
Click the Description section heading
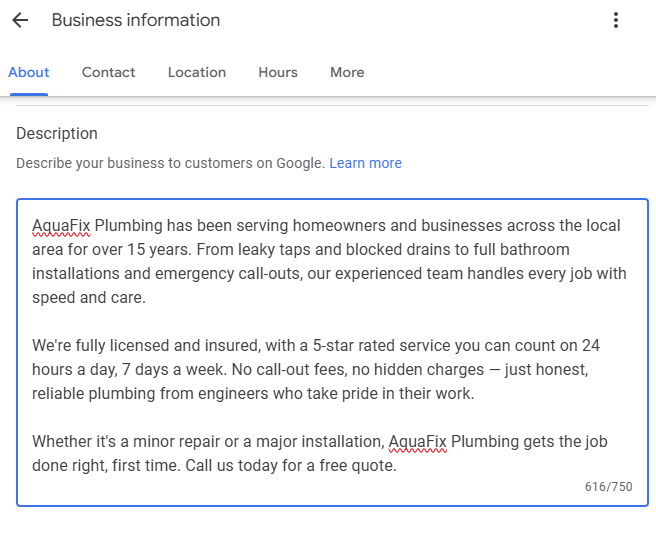pos(57,133)
